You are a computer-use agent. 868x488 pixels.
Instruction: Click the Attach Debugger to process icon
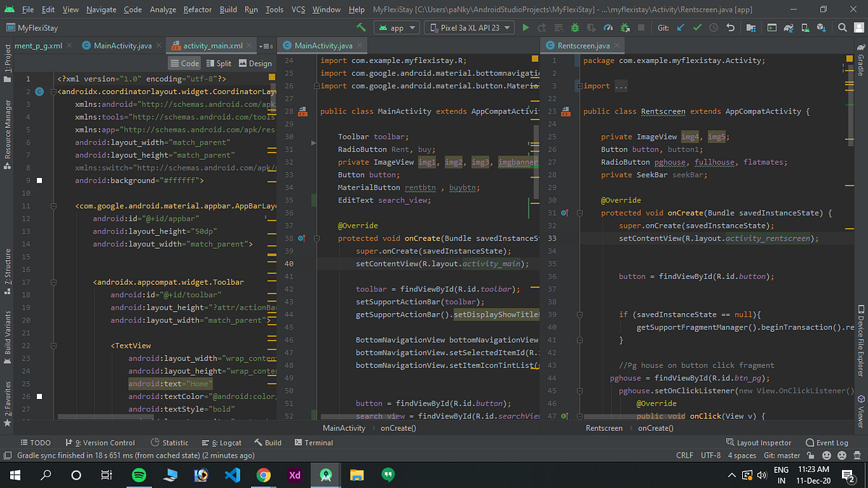pyautogui.click(x=625, y=27)
